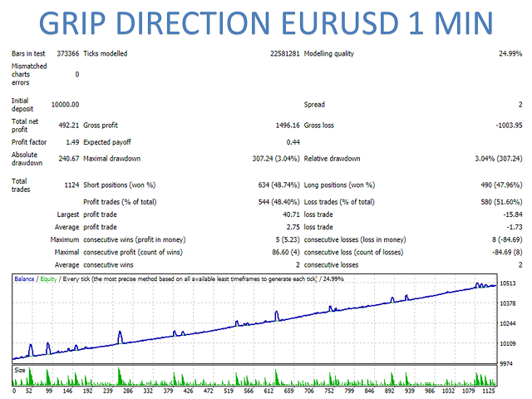The width and height of the screenshot is (532, 399).
Task: Select Expected payoff value 0.44
Action: tap(293, 142)
